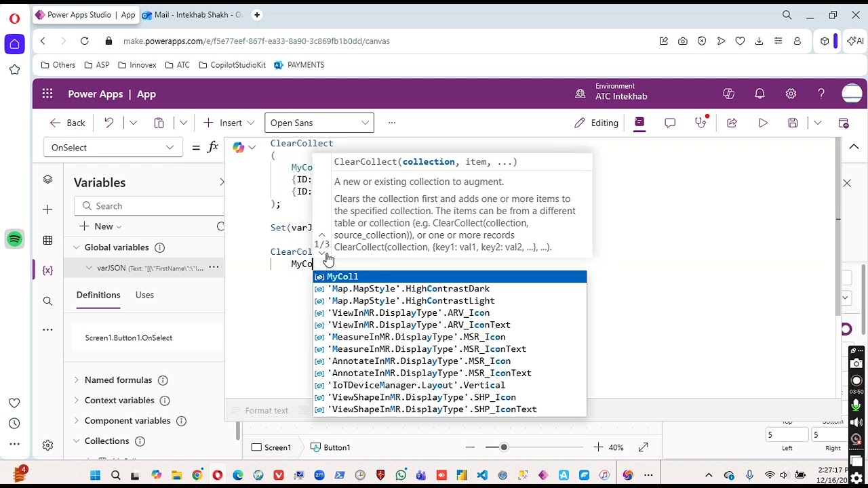This screenshot has width=868, height=488.
Task: Choose 'IoTDeviceManager.Layout'.Vertical suggestion
Action: [x=450, y=385]
